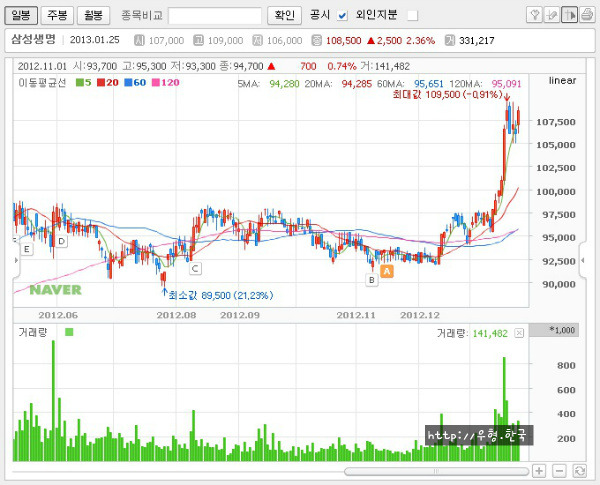The height and width of the screenshot is (485, 600).
Task: Click the pin icon in top toolbar
Action: 534,15
